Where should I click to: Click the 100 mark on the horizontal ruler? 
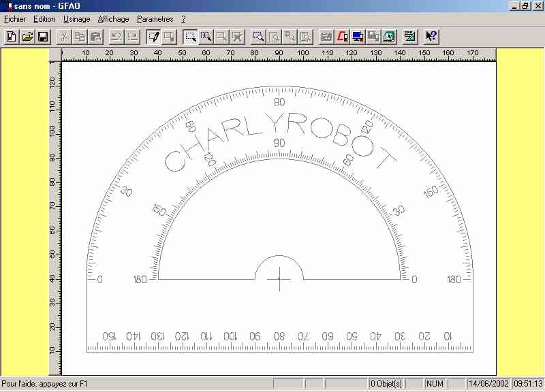tap(302, 53)
